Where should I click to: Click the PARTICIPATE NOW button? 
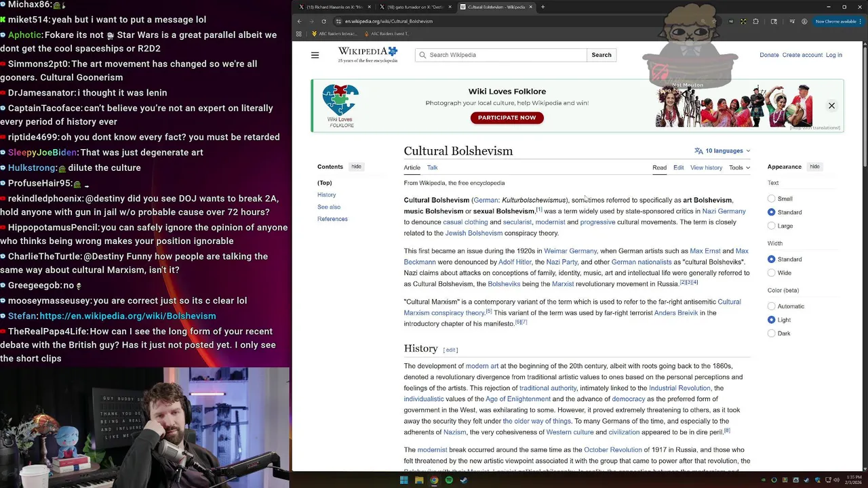507,118
